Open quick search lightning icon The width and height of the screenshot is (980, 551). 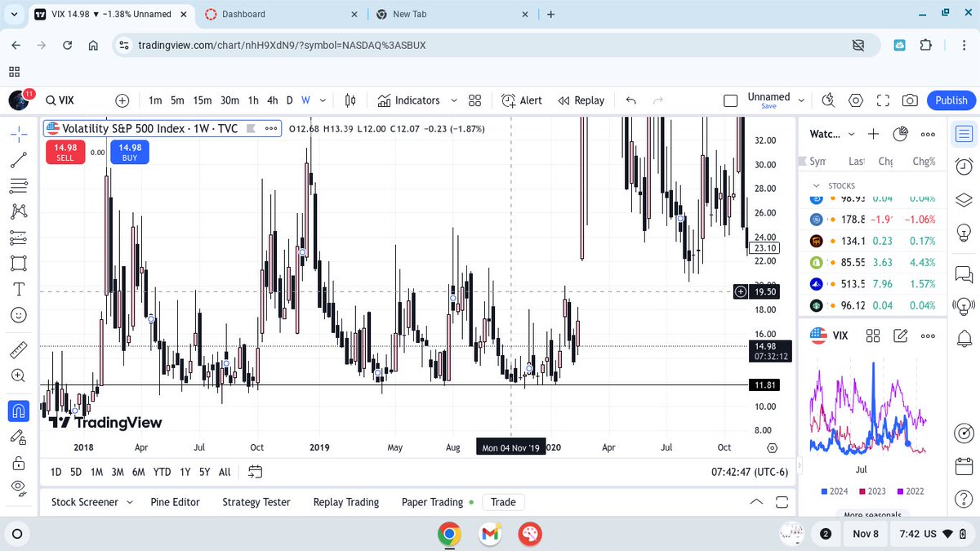828,100
